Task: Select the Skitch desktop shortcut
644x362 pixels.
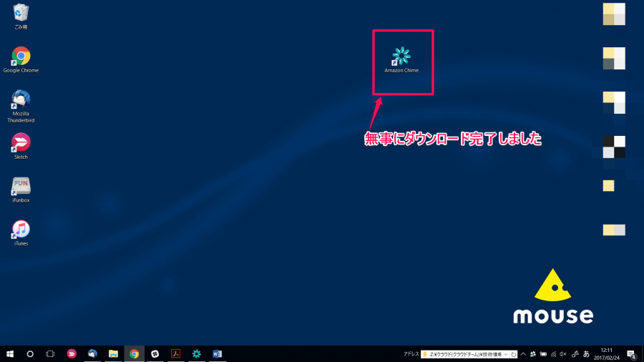Action: 21,146
